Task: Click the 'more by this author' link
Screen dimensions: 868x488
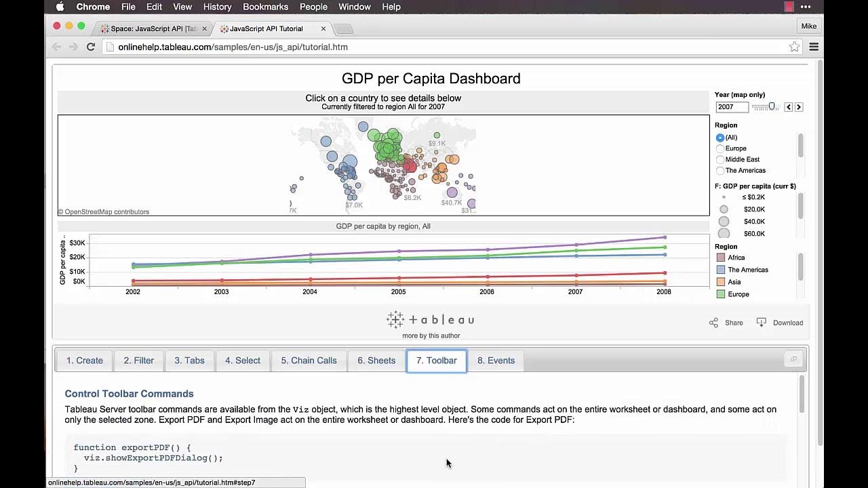Action: pos(431,335)
